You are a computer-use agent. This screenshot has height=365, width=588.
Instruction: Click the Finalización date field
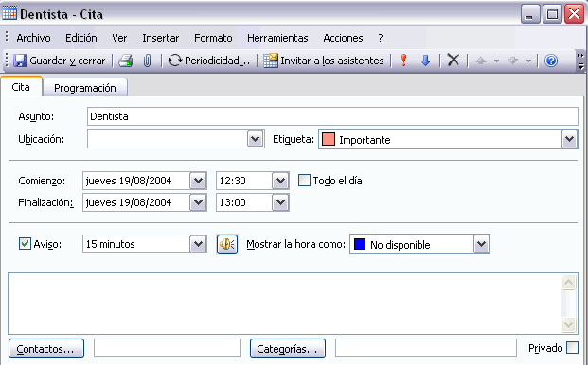(x=136, y=202)
